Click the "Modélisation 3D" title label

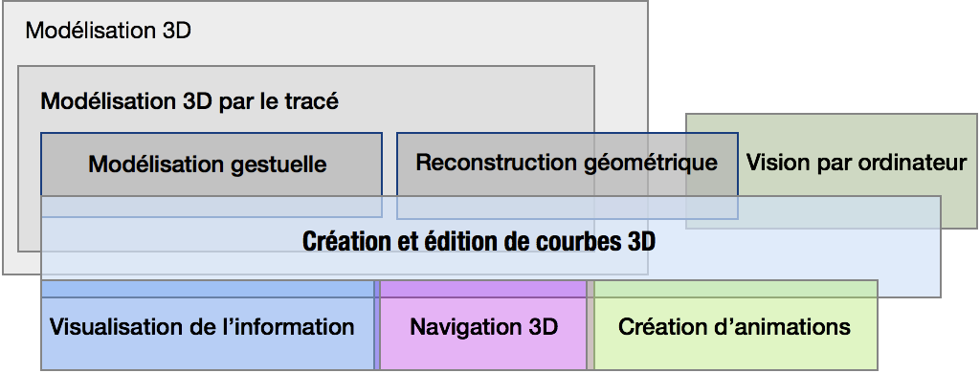click(x=108, y=31)
